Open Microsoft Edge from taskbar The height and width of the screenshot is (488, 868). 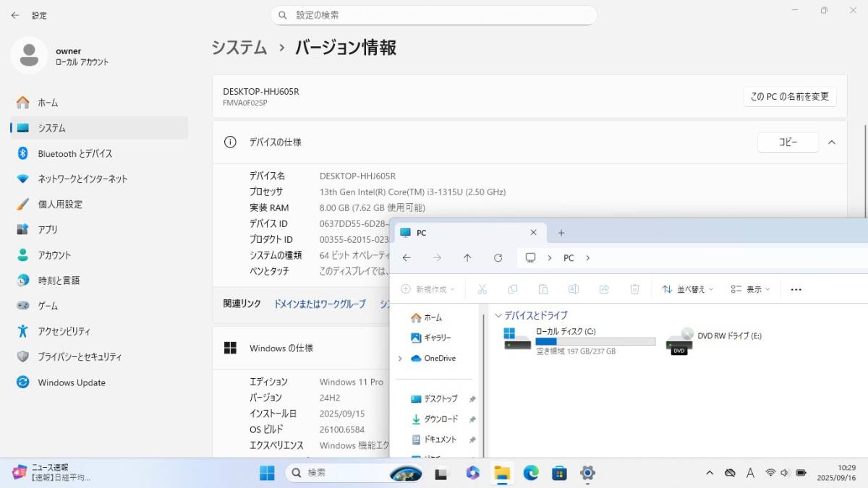531,473
